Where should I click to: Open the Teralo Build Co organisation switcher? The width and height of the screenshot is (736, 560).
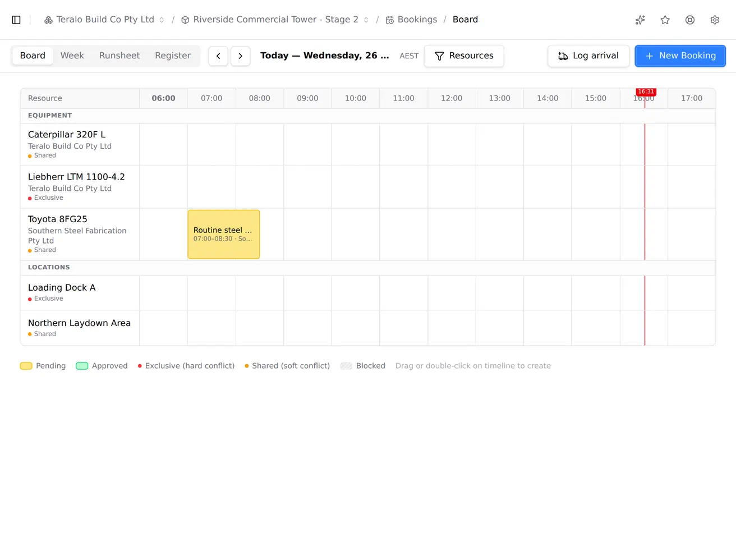(104, 20)
